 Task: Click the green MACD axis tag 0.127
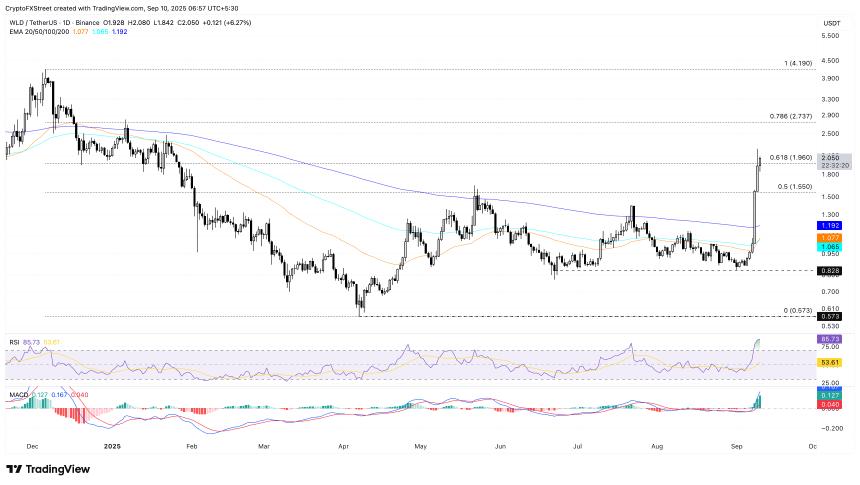click(829, 396)
